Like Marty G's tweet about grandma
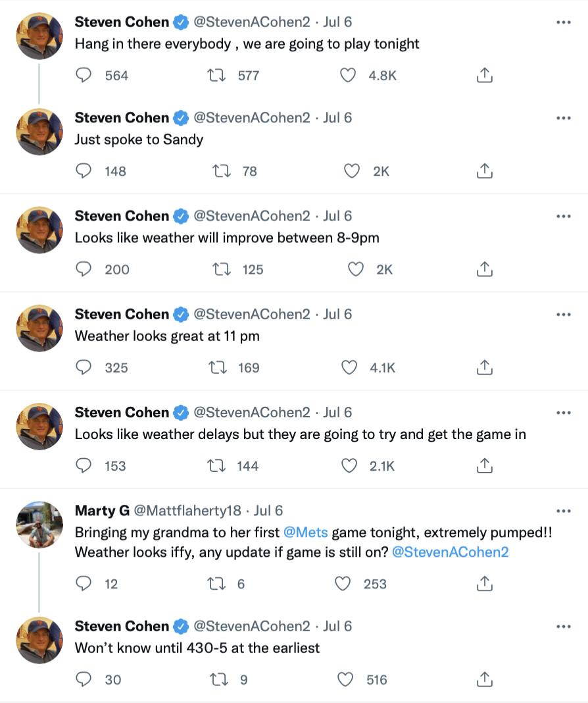Viewport: 588px width, 703px height. click(x=343, y=584)
